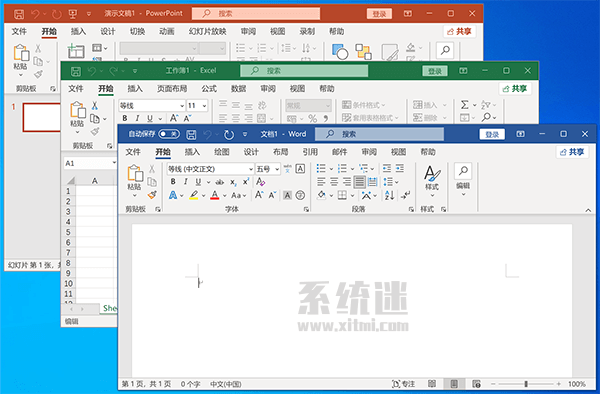Collapse the Word ribbon
600x394 pixels.
(x=588, y=210)
